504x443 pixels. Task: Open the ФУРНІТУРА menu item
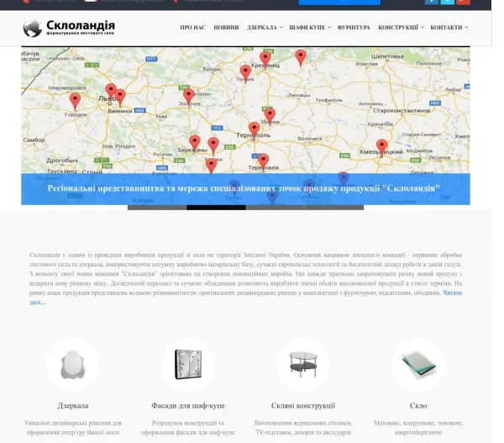[x=354, y=28]
